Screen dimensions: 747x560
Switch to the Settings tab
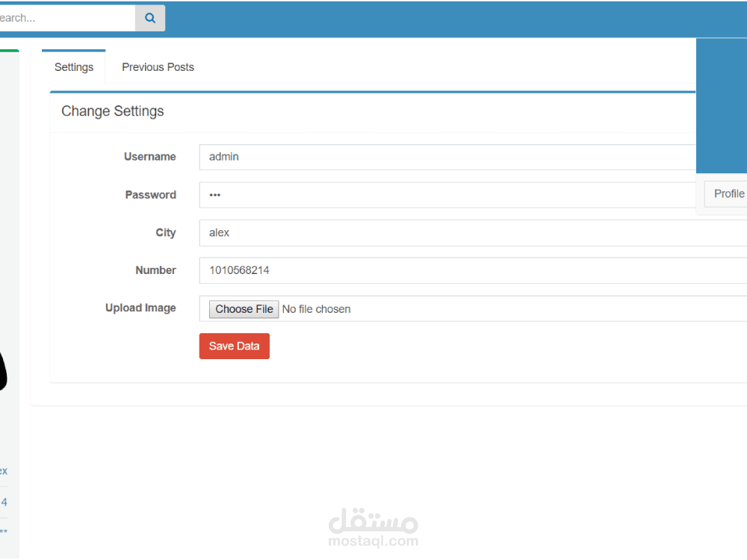pos(74,67)
